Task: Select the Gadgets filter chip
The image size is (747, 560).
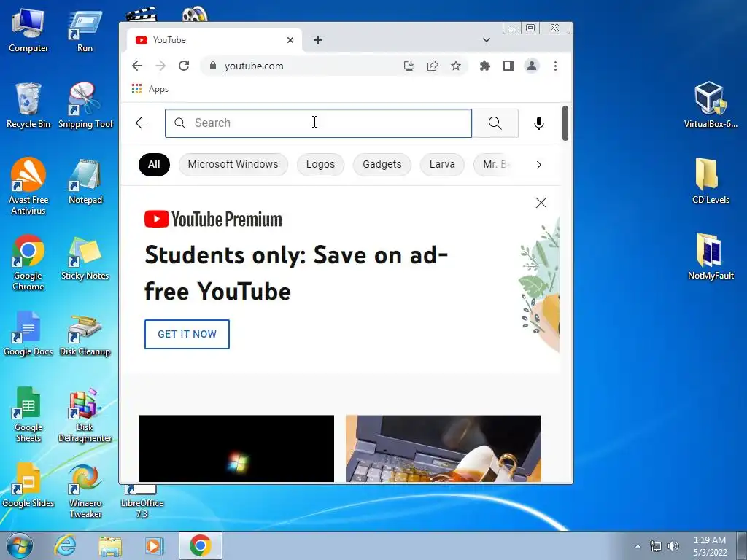Action: [x=382, y=164]
